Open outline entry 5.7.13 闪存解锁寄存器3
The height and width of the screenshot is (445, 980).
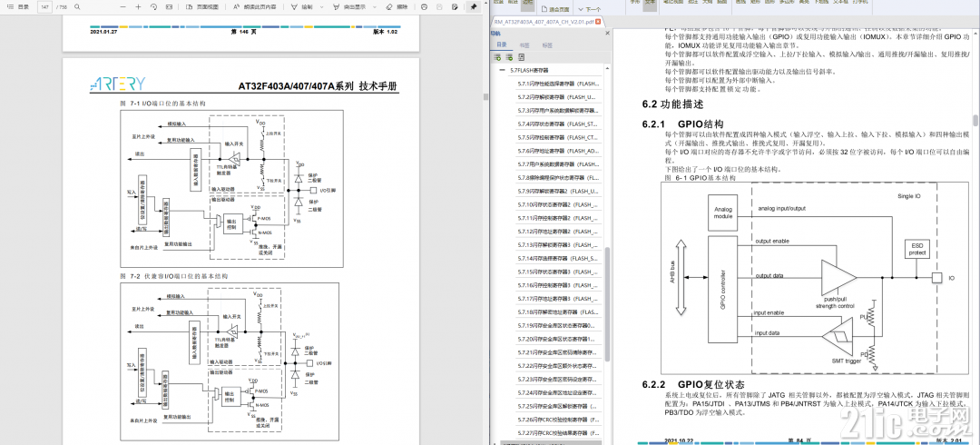pyautogui.click(x=559, y=244)
